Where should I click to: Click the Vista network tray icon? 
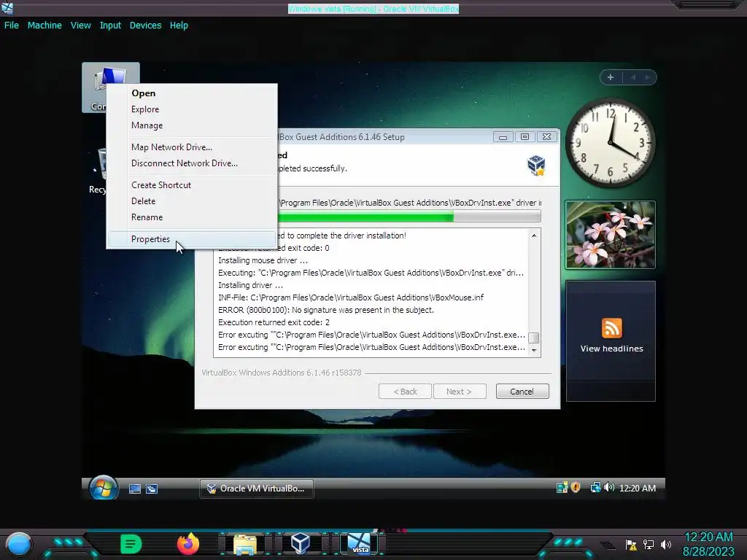tap(595, 488)
